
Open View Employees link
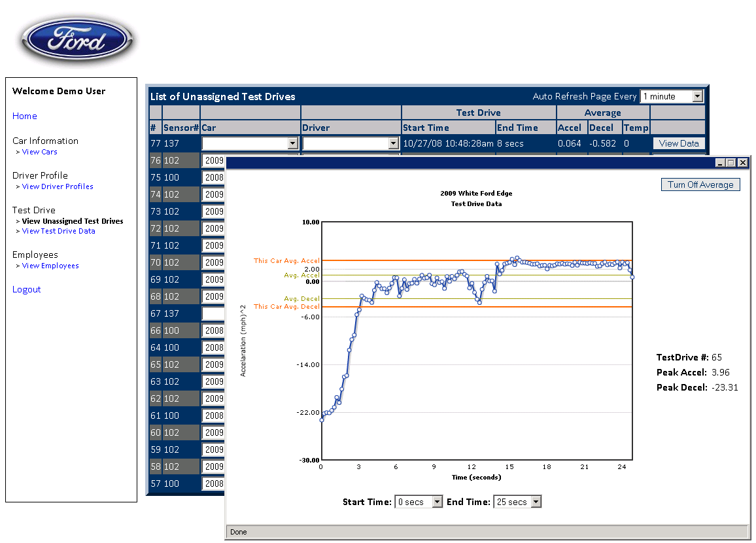50,266
